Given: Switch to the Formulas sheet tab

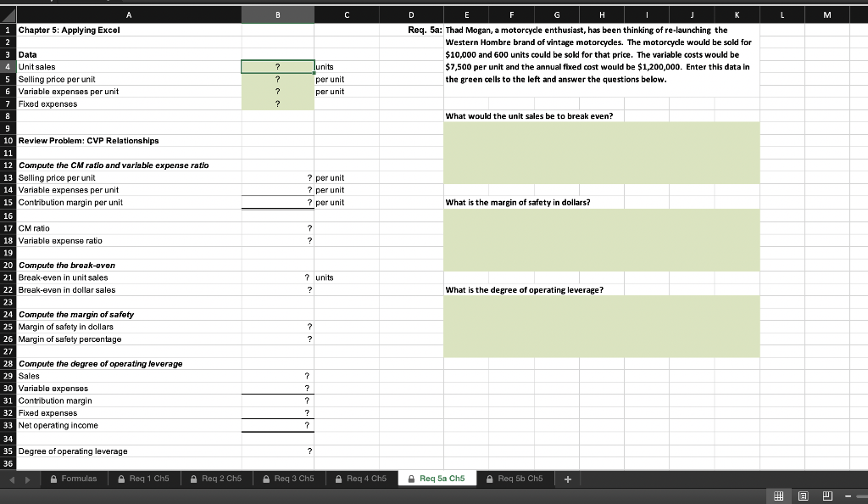Looking at the screenshot, I should pos(81,478).
